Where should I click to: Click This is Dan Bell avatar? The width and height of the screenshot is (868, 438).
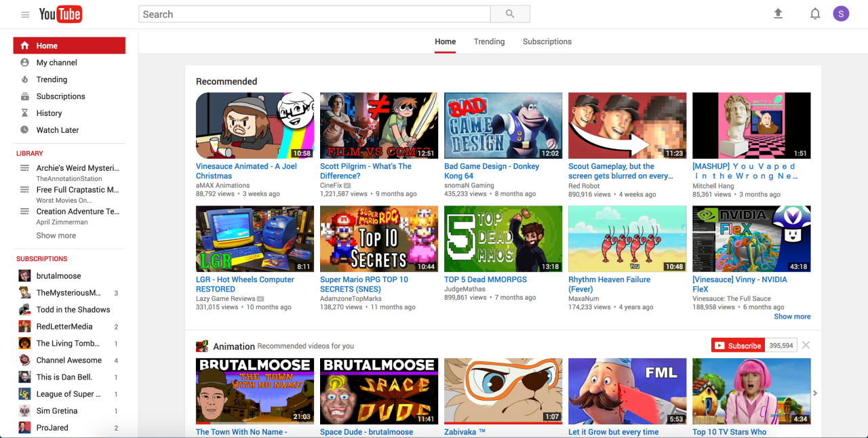click(24, 377)
